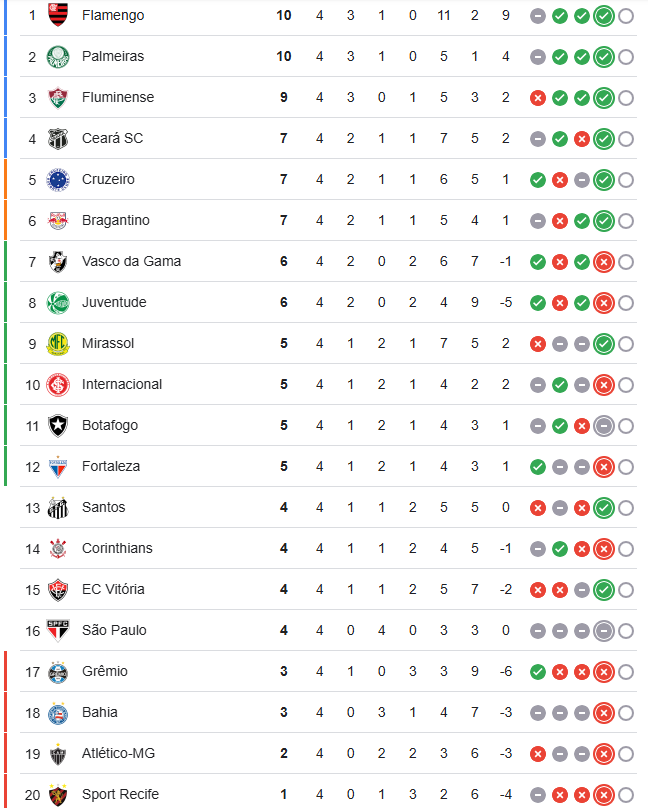The height and width of the screenshot is (808, 648).
Task: Click the red loss icon in Ceará SC's form
Action: (x=582, y=139)
